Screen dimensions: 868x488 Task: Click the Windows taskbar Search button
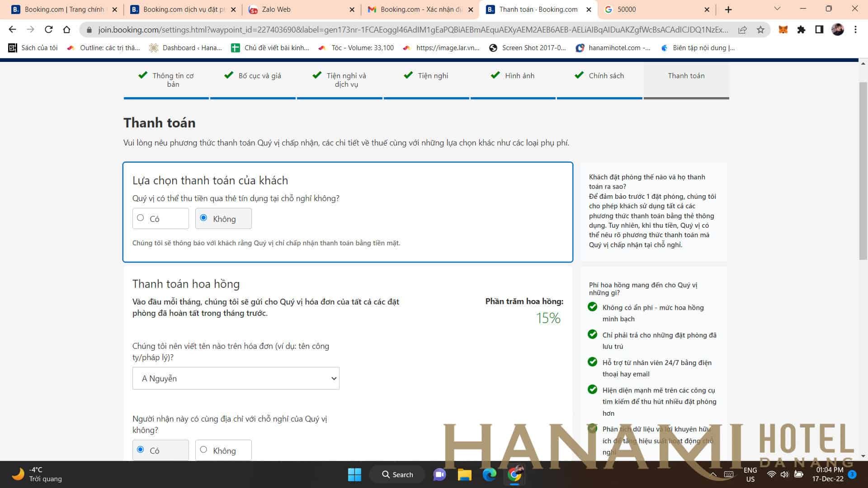(x=397, y=474)
